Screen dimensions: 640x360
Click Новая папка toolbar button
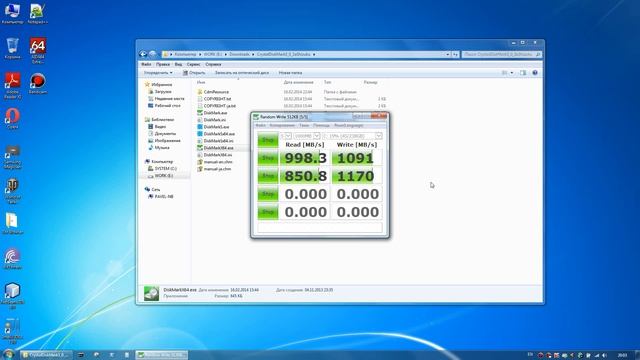tap(290, 73)
